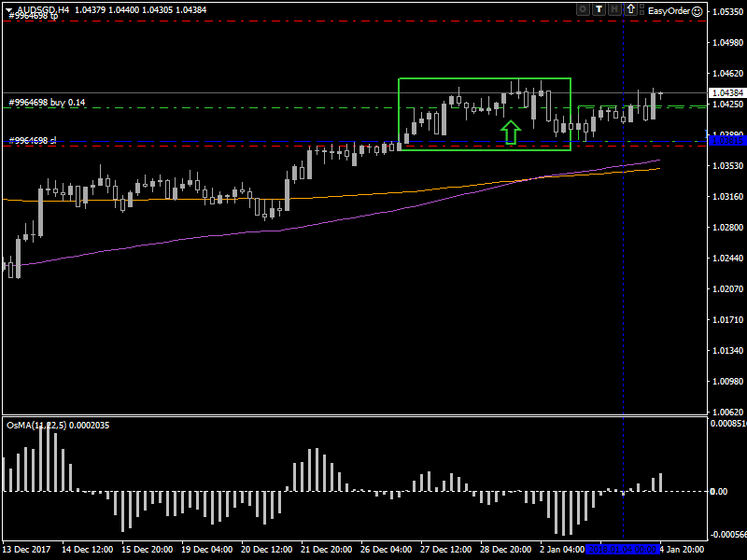Select the #9964698 sl stop-loss label

click(x=33, y=141)
